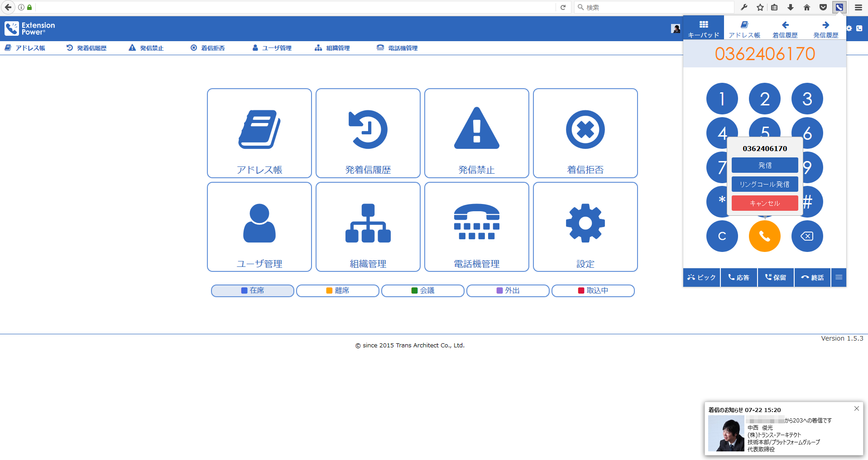Set presence status to 在席
Viewport: 868px width, 460px height.
(252, 290)
